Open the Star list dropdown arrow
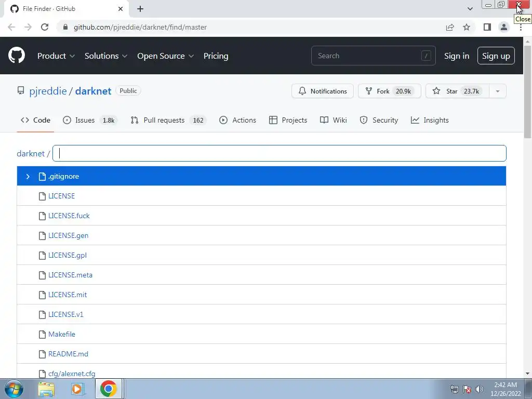This screenshot has height=399, width=532. [x=498, y=91]
